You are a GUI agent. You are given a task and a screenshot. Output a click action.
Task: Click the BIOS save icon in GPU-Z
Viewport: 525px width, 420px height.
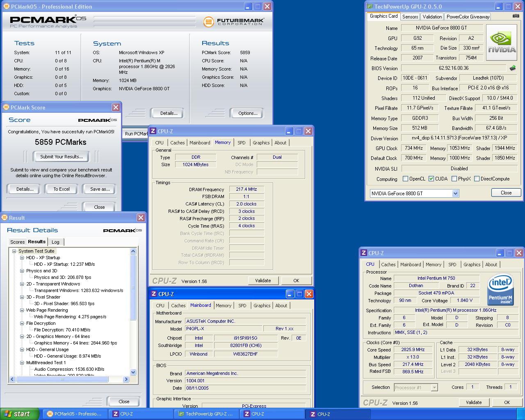(x=512, y=68)
